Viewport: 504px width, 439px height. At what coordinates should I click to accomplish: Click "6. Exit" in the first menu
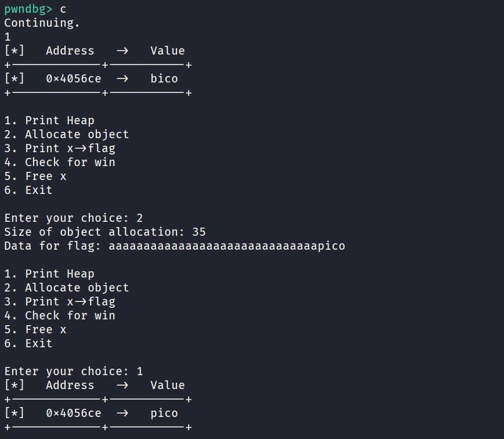28,190
